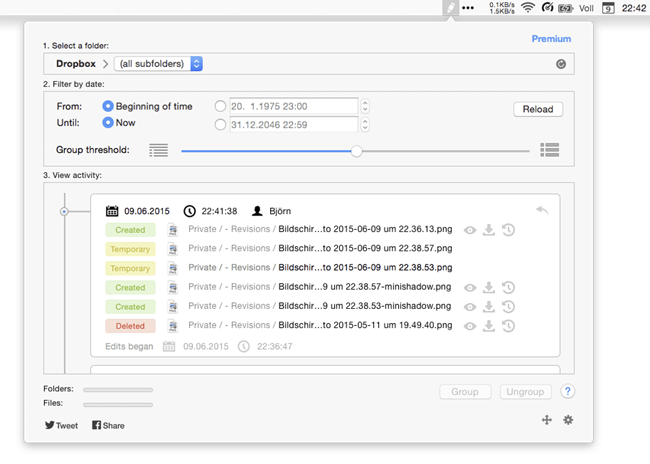650x464 pixels.
Task: Click the undo arrow in activity header
Action: tap(542, 210)
